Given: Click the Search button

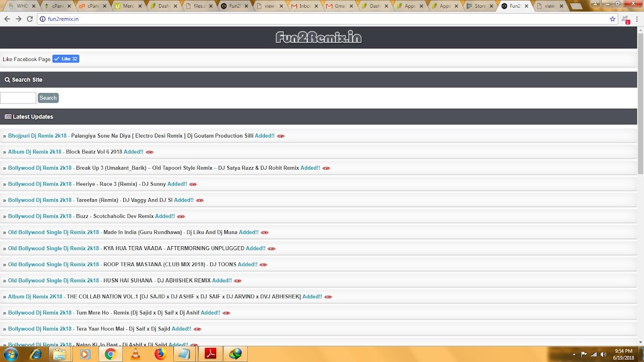Looking at the screenshot, I should 48,98.
